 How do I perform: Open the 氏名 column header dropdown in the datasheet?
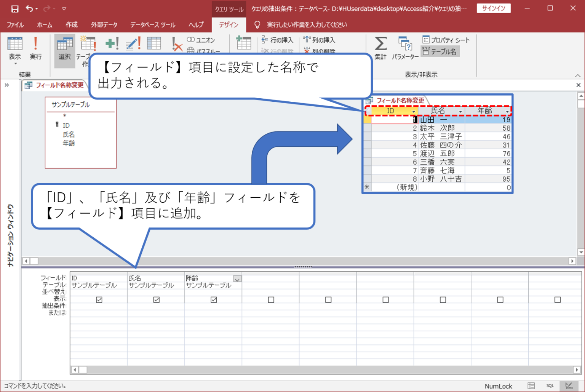coord(460,112)
